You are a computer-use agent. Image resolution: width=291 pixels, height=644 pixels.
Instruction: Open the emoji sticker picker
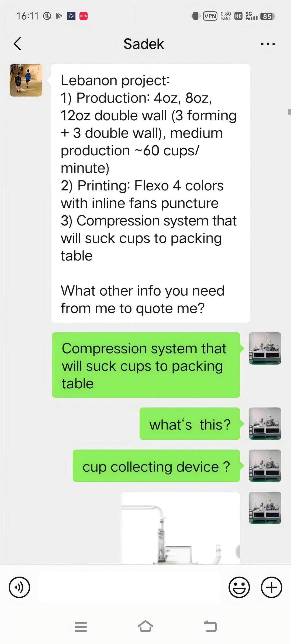[239, 587]
